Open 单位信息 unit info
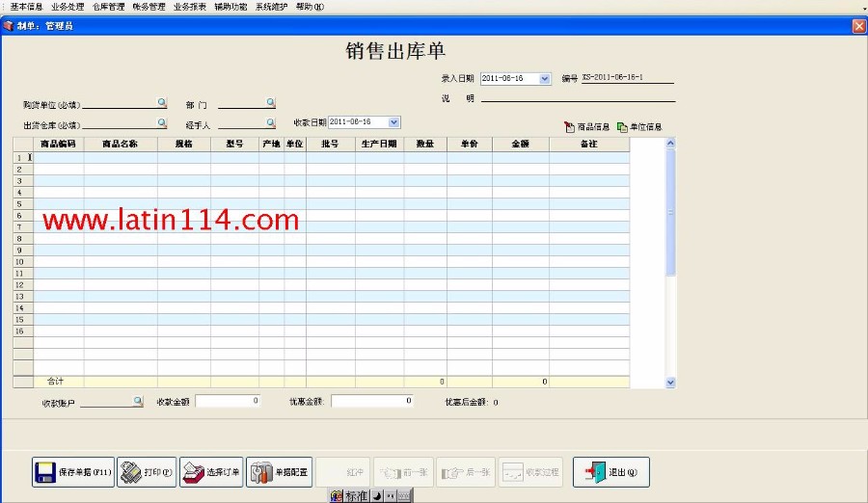 [x=639, y=127]
